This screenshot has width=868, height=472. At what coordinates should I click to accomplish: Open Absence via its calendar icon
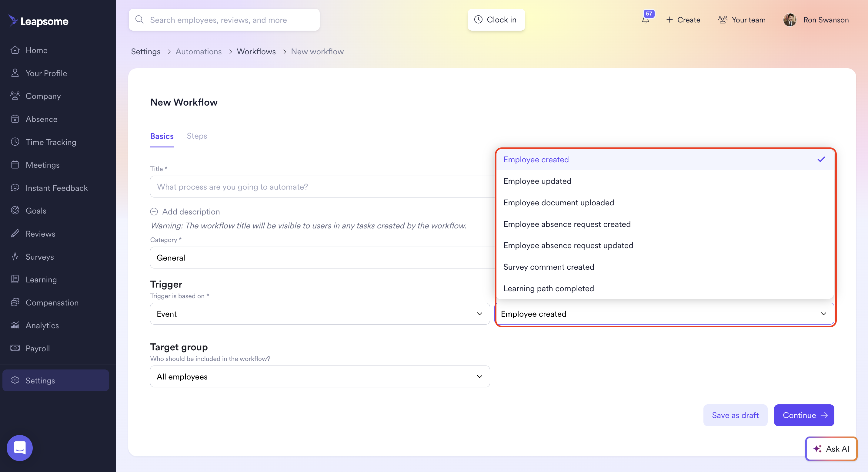point(15,119)
